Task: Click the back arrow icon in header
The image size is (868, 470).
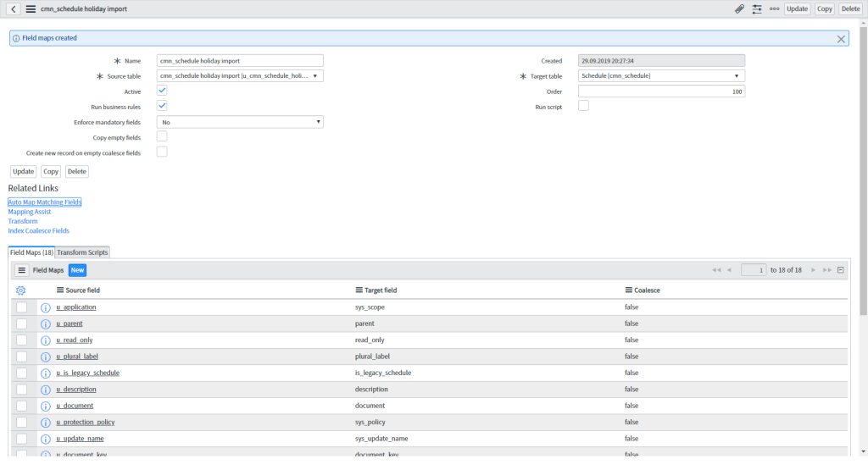Action: 14,8
